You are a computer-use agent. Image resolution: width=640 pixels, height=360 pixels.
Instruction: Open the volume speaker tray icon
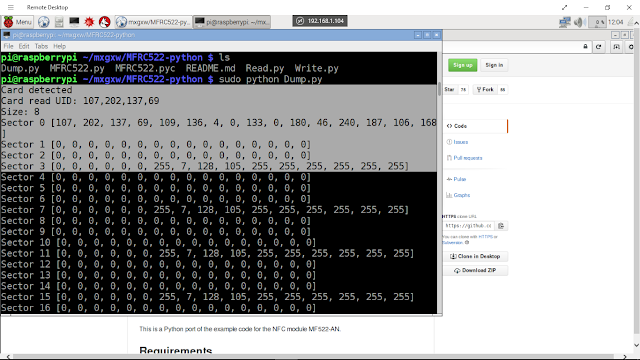[579, 22]
